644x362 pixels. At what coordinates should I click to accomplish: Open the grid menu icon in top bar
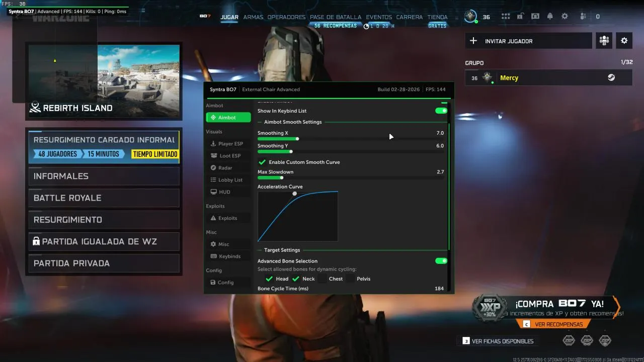(506, 17)
